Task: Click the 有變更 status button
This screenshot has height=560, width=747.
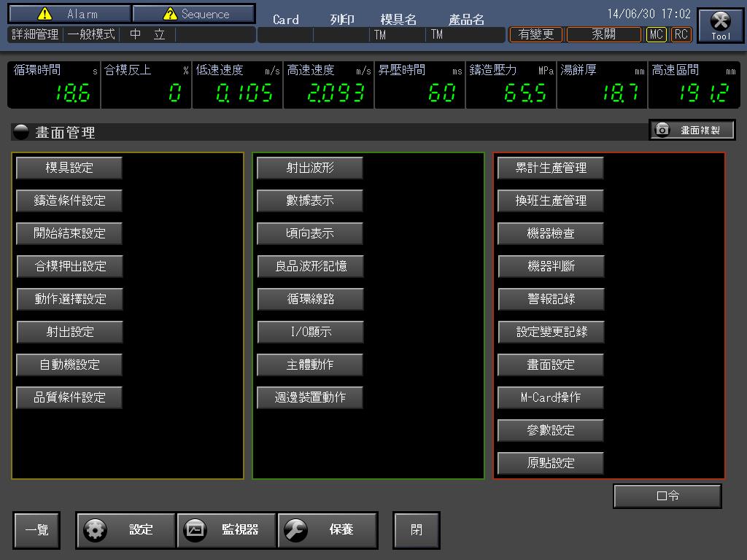Action: pyautogui.click(x=536, y=34)
